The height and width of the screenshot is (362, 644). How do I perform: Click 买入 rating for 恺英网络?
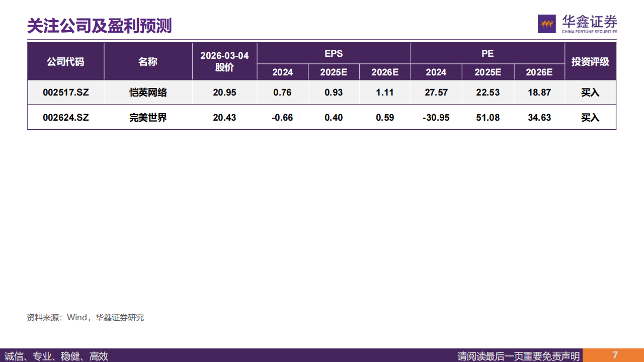590,93
